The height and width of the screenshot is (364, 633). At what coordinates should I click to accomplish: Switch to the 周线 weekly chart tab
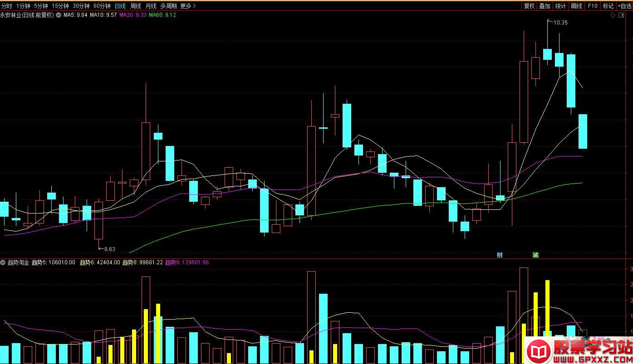point(136,6)
